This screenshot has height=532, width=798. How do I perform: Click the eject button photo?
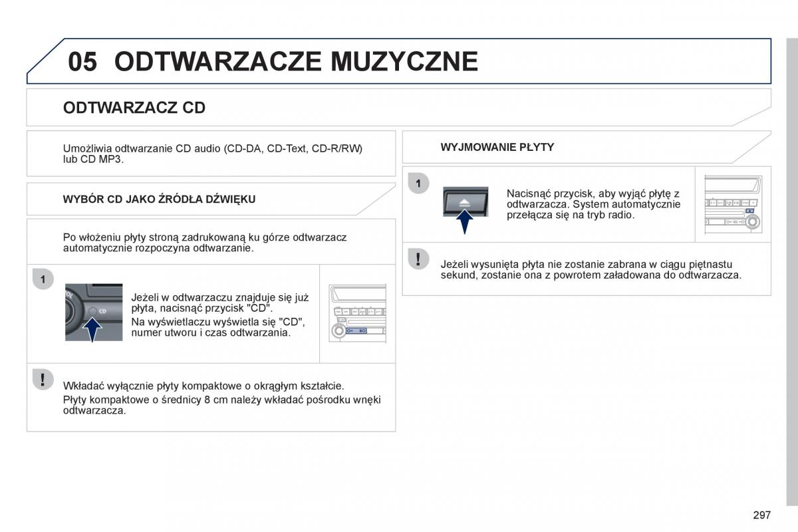465,202
